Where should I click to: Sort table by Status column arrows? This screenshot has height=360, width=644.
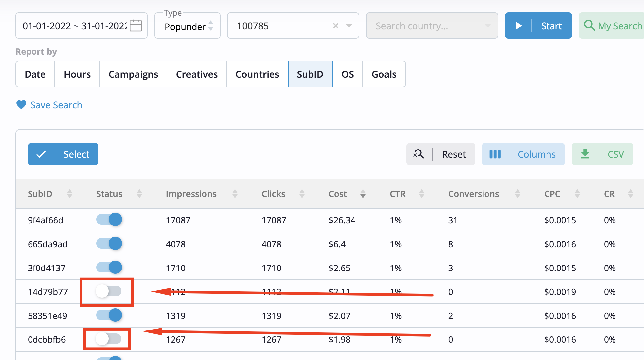point(139,194)
